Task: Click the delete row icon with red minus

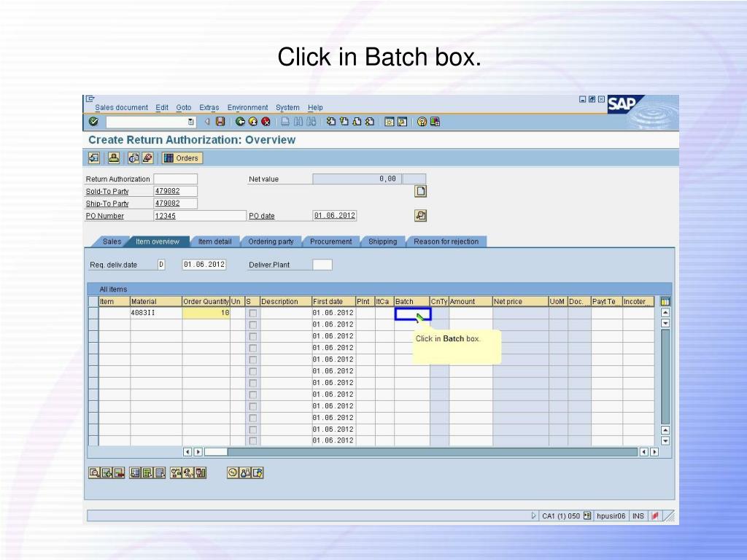Action: (119, 472)
